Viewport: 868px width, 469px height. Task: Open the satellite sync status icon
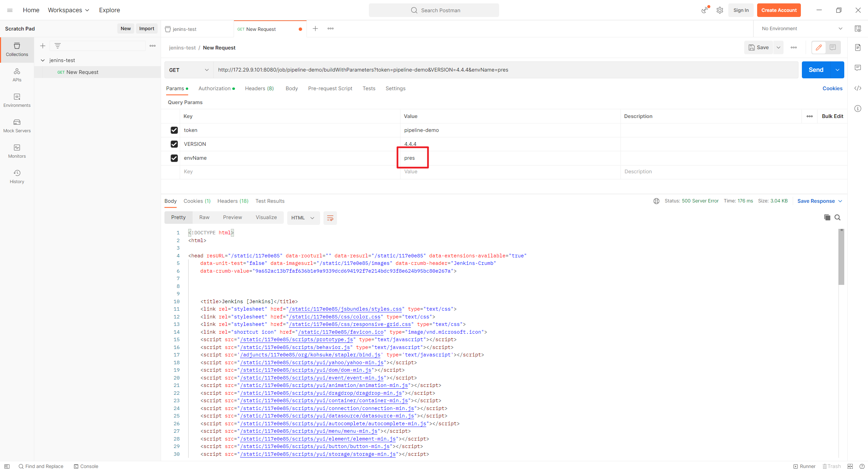pyautogui.click(x=705, y=10)
